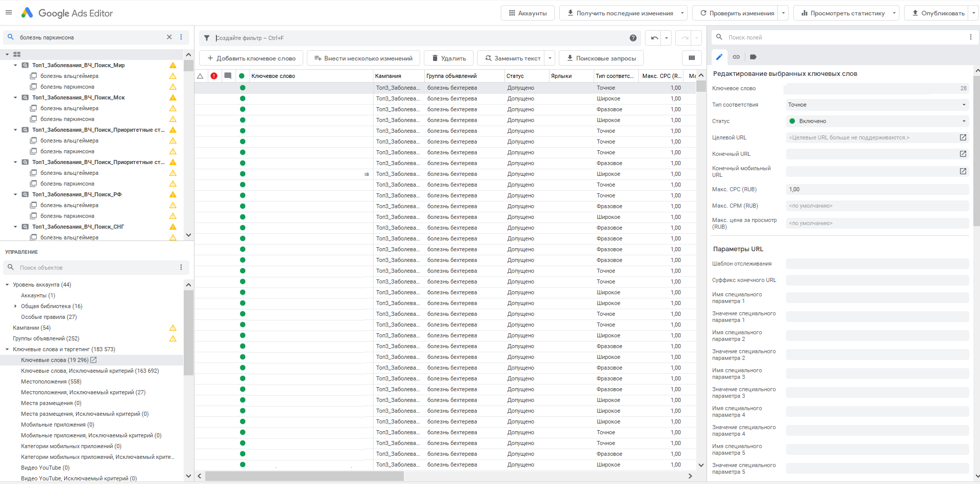
Task: Expand Общая библиотека (16) tree node
Action: tap(15, 306)
